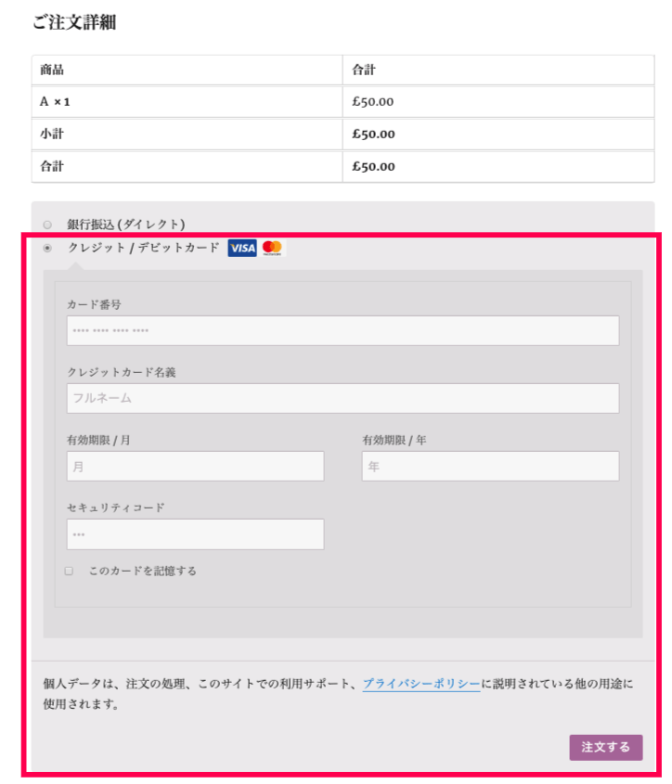Viewport: 672px width, 784px height.
Task: Click the 有効期限 / 年 year field
Action: click(x=490, y=466)
